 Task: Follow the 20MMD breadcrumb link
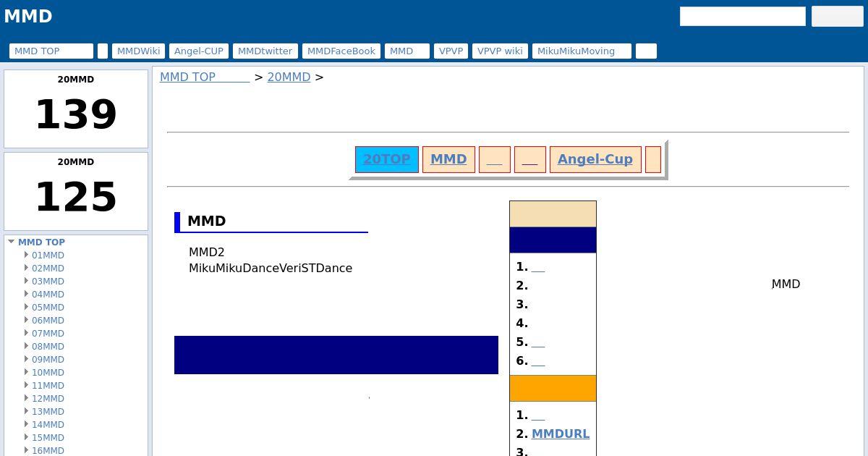(289, 77)
